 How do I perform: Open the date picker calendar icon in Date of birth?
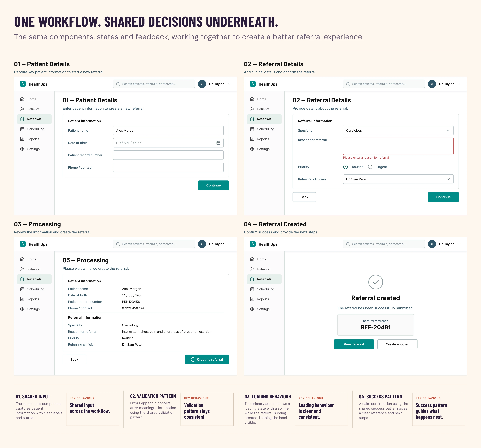218,143
